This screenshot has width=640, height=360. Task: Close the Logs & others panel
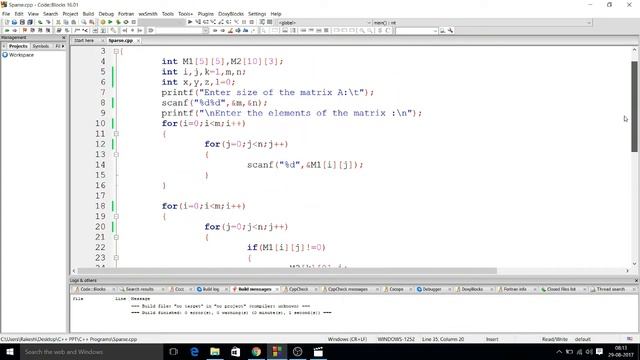click(636, 281)
